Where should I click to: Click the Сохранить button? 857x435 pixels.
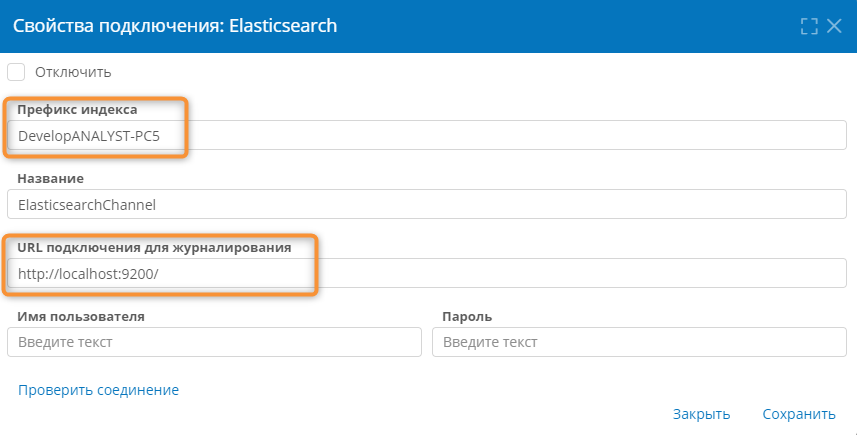click(799, 414)
